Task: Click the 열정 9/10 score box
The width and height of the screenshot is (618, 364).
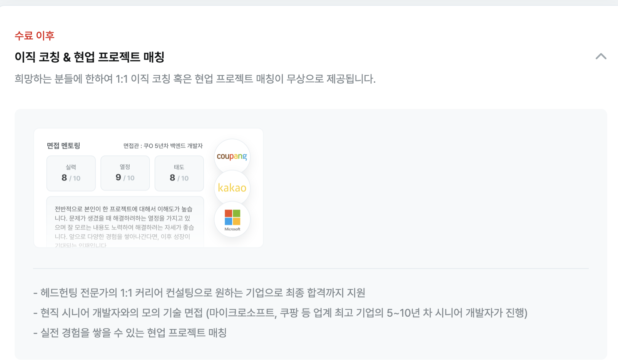Action: [125, 173]
